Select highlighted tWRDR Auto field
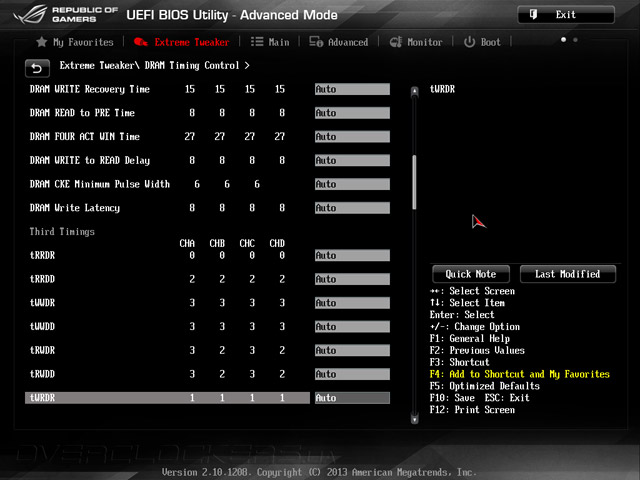This screenshot has width=640, height=480. point(352,398)
